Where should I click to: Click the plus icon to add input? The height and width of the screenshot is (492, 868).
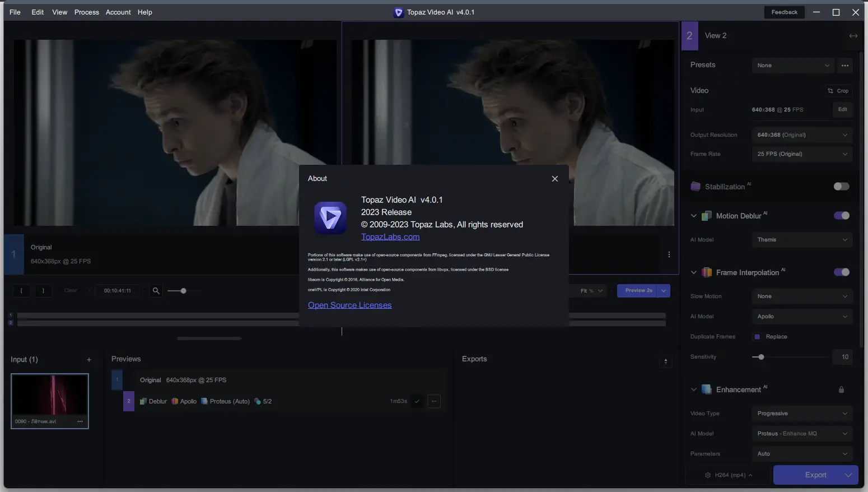click(89, 360)
